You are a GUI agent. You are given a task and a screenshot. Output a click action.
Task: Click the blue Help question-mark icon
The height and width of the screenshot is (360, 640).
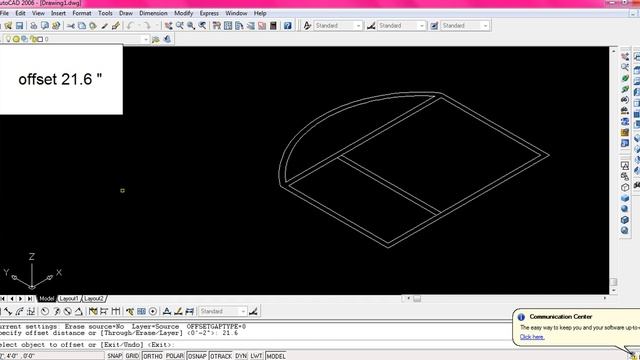click(x=288, y=26)
